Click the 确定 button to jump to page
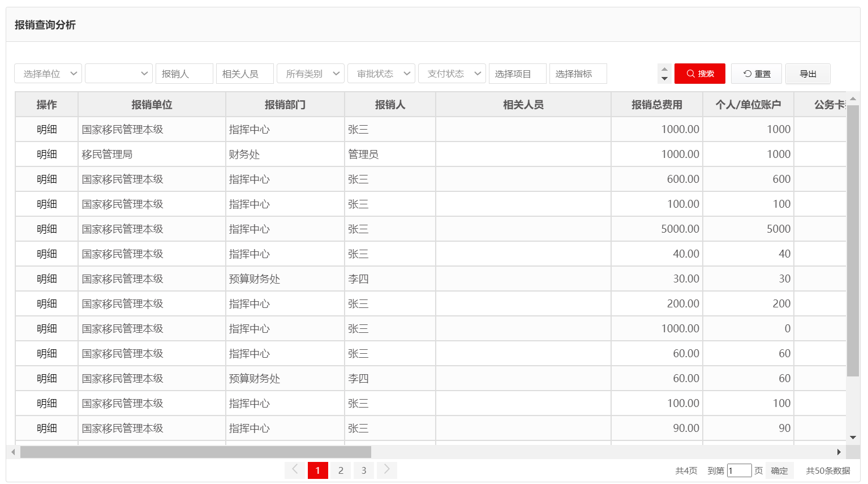 click(779, 470)
